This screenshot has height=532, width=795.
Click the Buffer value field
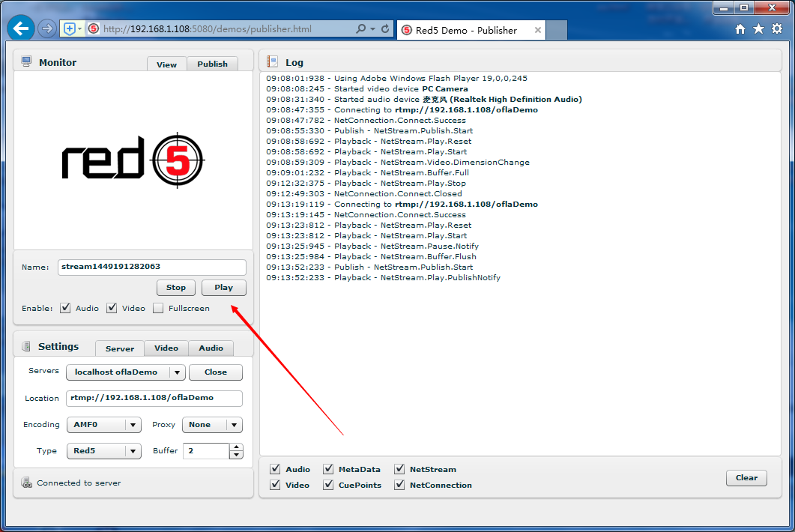tap(206, 451)
